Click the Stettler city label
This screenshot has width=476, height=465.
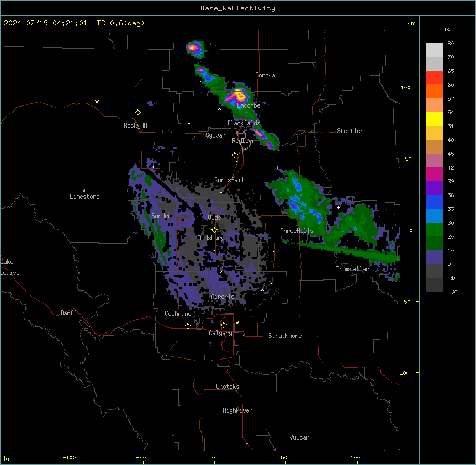pyautogui.click(x=350, y=131)
